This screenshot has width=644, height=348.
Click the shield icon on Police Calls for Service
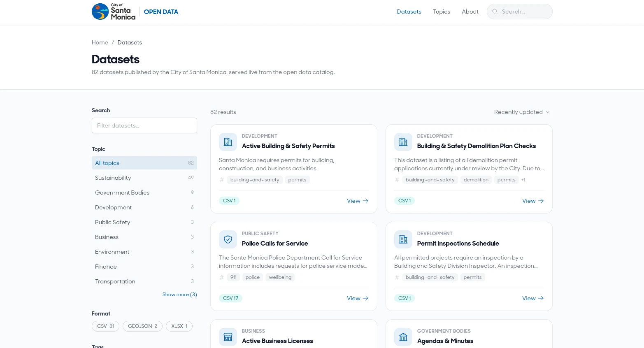click(x=228, y=239)
